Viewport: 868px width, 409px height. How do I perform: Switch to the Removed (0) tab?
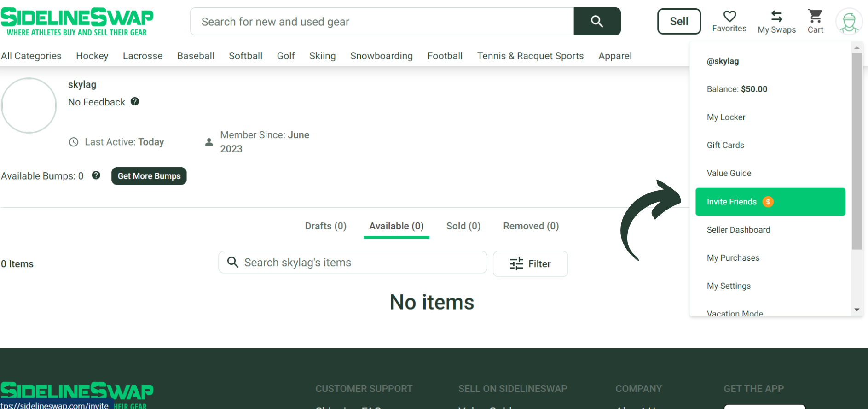531,226
